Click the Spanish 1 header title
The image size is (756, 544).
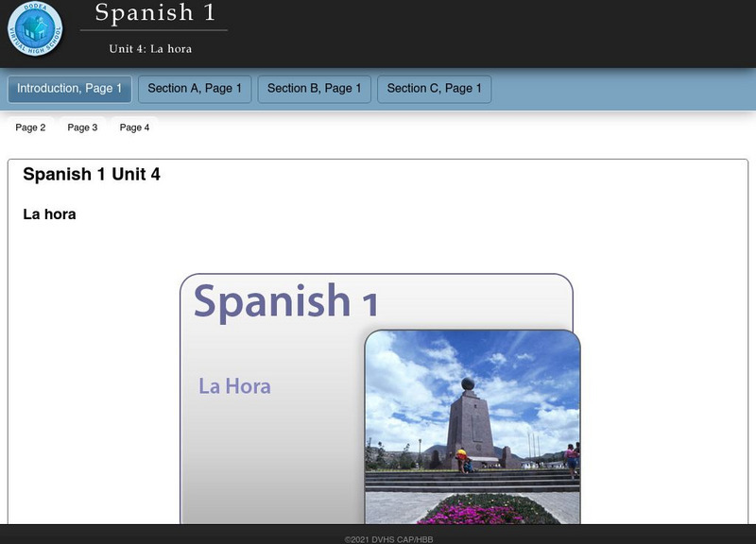[155, 13]
